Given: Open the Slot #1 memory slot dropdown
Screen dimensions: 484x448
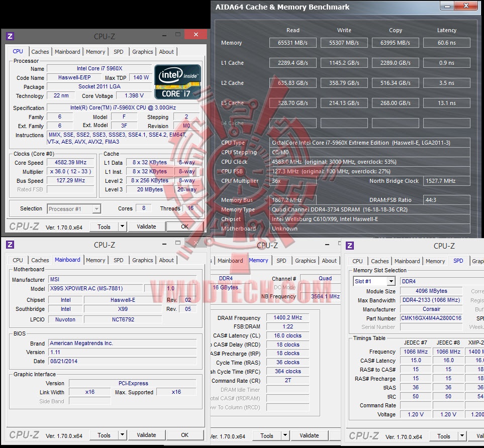Looking at the screenshot, I should pos(374,281).
